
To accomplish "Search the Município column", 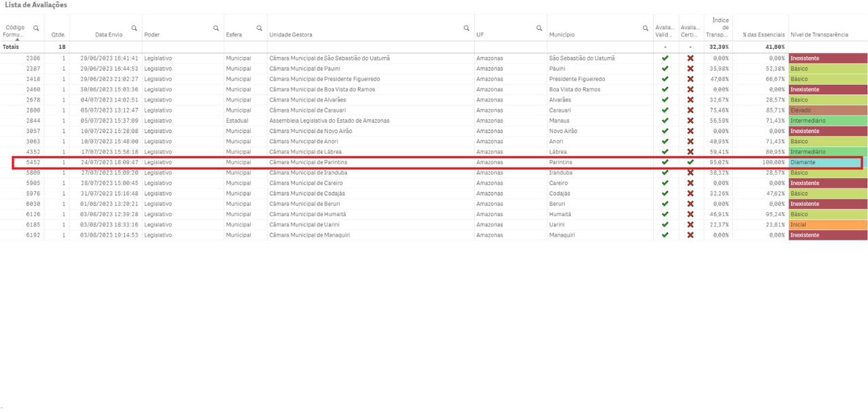I will point(646,28).
